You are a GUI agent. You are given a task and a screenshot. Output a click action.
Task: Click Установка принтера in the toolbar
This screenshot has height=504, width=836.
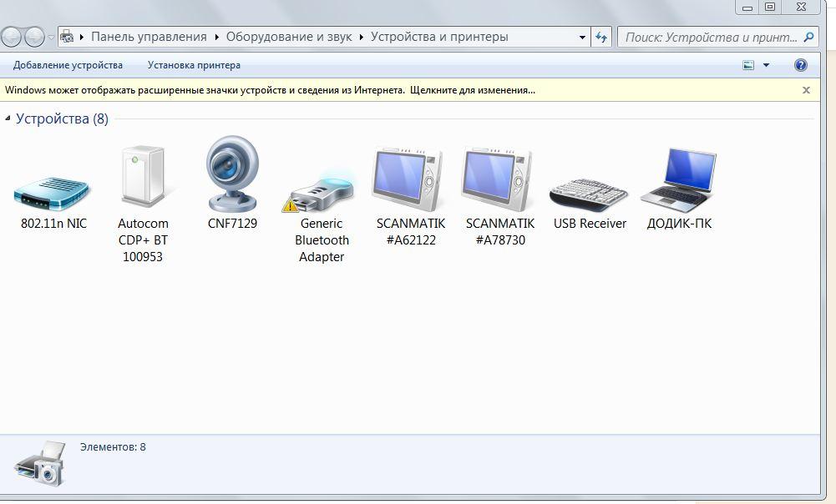[x=194, y=65]
